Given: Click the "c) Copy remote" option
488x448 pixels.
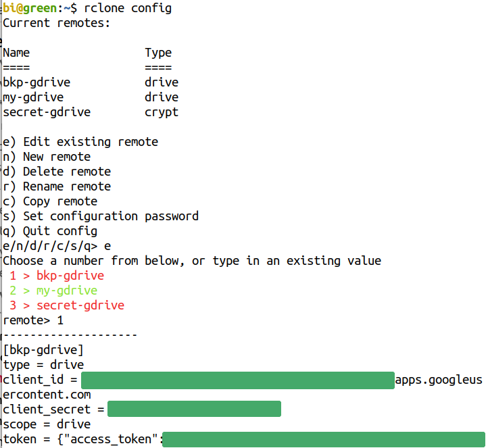Looking at the screenshot, I should [50, 201].
